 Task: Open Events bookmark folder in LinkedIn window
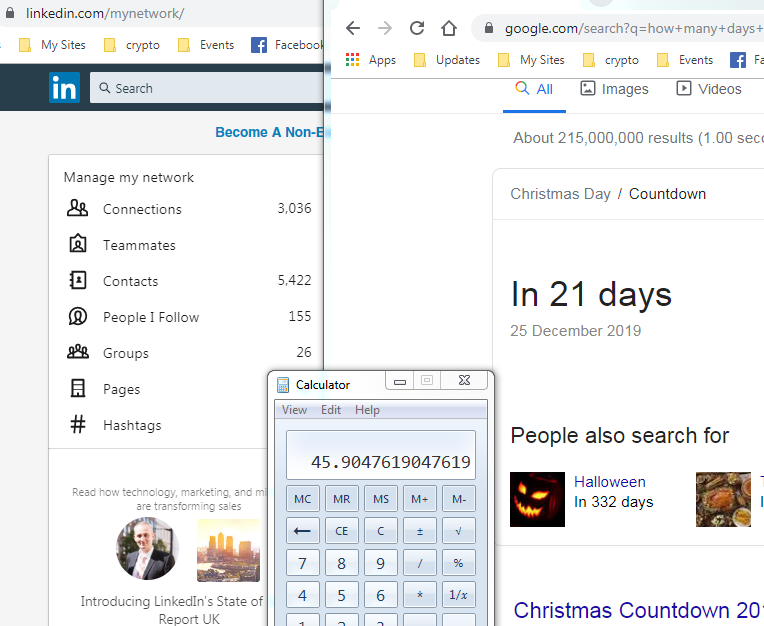pyautogui.click(x=206, y=45)
